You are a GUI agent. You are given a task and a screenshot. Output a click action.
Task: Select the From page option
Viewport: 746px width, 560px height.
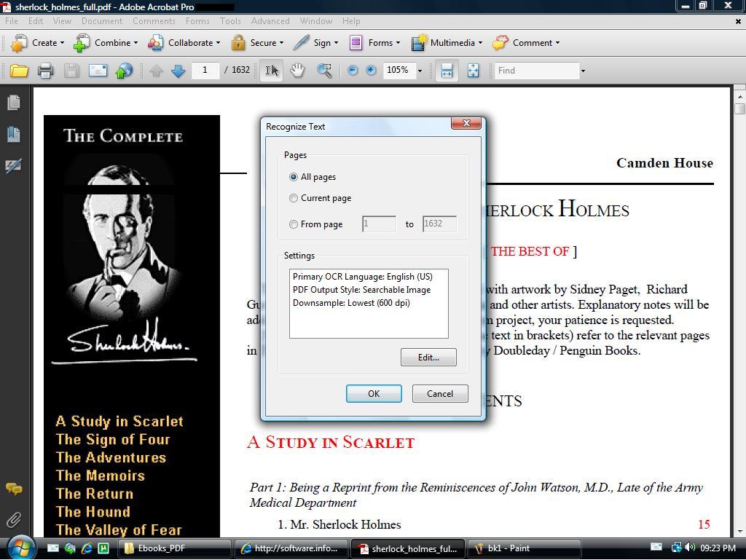pyautogui.click(x=294, y=224)
